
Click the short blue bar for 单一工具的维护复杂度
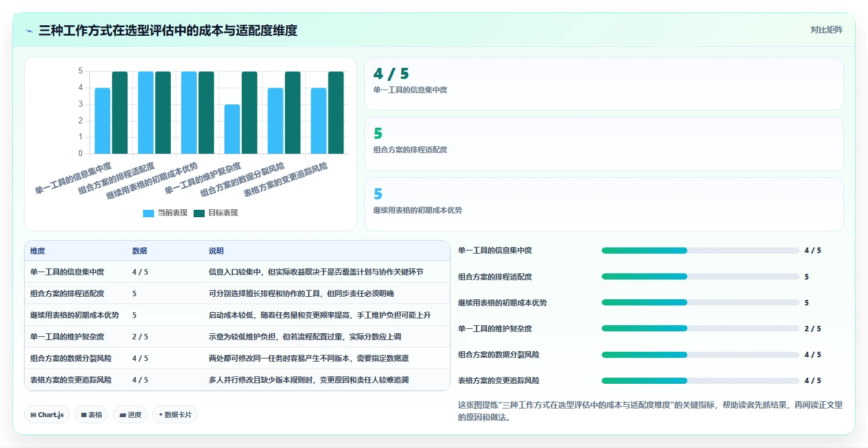[x=232, y=129]
